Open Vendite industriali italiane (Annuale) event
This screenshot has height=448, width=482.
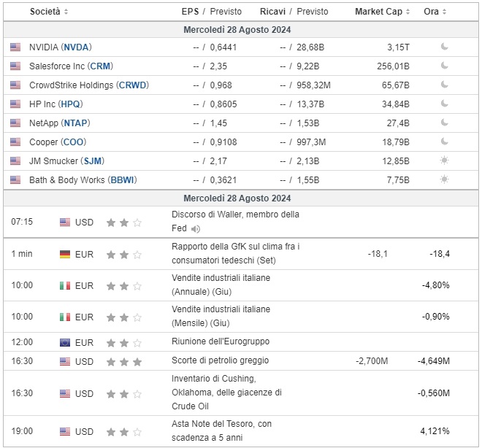(221, 285)
